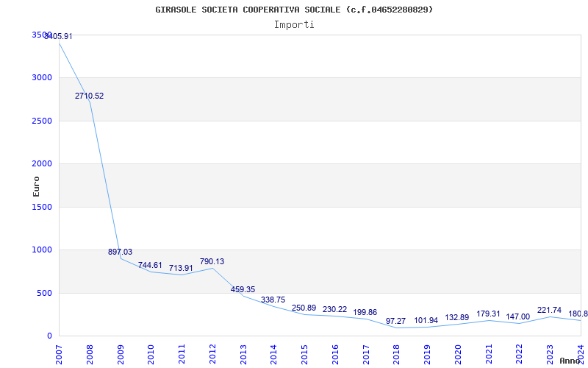This screenshot has height=368, width=588.
Task: Click the 2009 x-axis tick label
Action: [121, 355]
